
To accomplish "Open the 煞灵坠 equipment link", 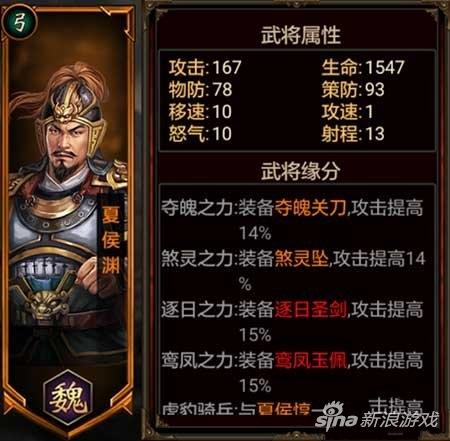I will point(302,259).
